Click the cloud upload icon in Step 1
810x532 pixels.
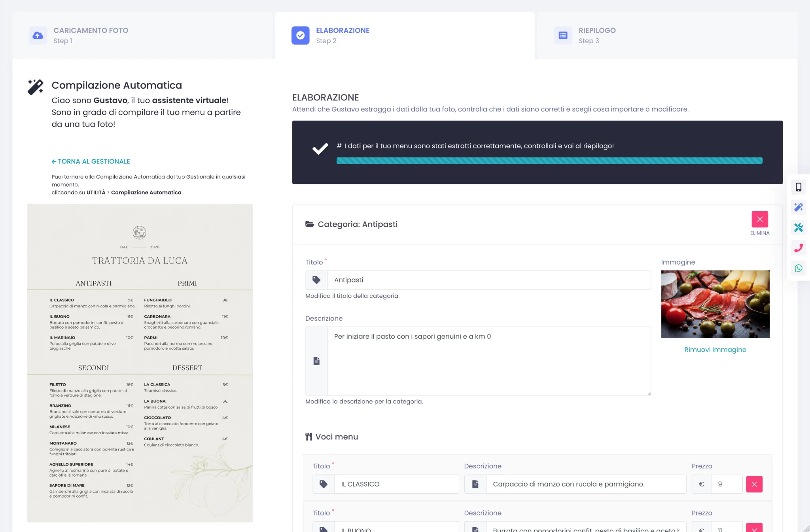click(38, 36)
